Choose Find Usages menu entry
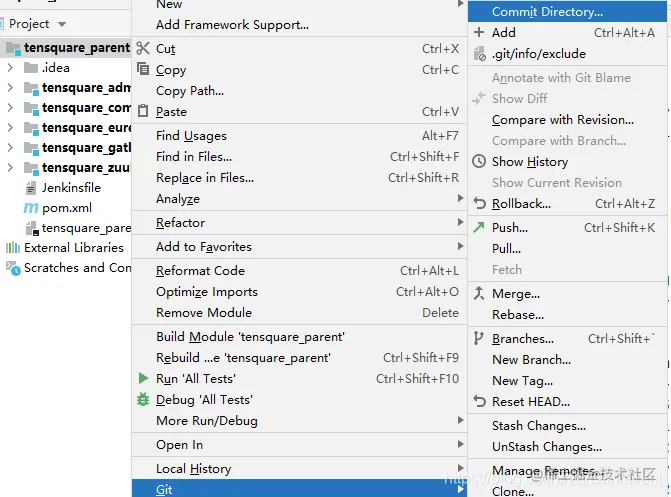The height and width of the screenshot is (497, 671). (x=299, y=136)
